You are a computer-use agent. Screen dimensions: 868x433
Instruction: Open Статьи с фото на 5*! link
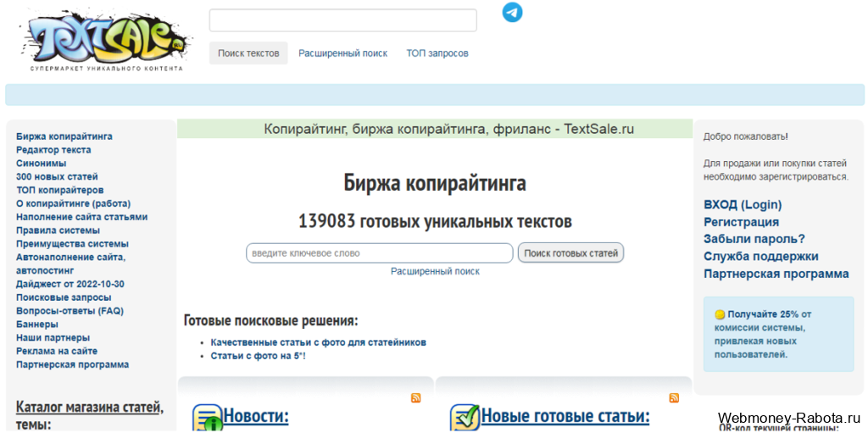pyautogui.click(x=258, y=356)
